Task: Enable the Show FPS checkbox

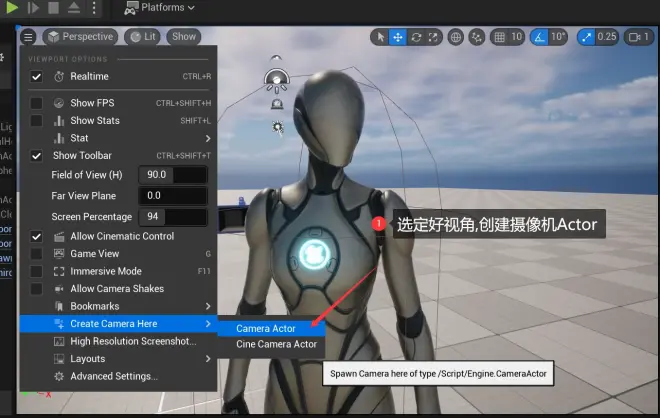Action: tap(36, 103)
